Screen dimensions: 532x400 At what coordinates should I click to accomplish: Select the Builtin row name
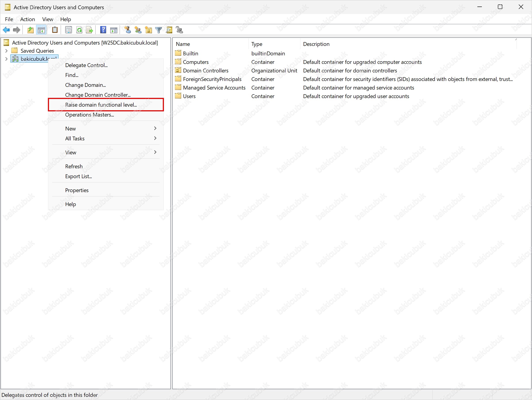click(190, 53)
